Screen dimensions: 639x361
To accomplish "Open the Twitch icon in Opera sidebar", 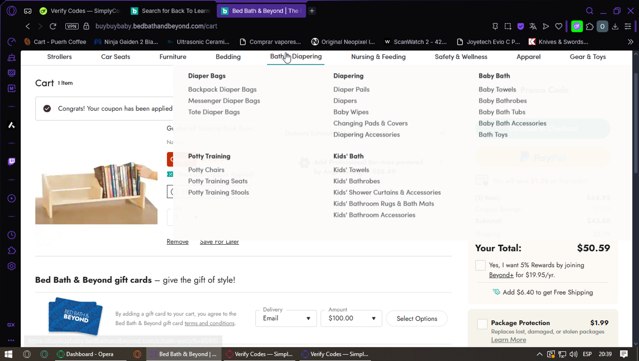I will click(x=11, y=162).
